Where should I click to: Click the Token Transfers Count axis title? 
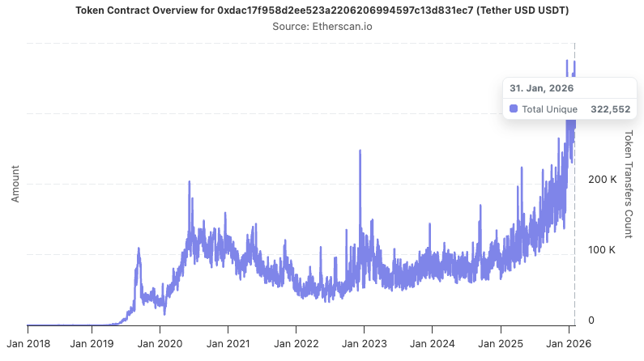628,184
